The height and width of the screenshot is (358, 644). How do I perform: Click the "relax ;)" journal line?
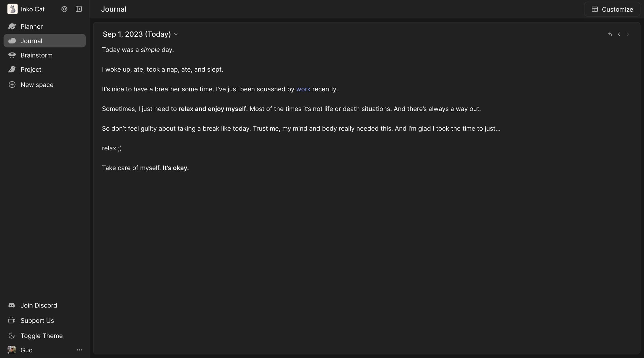click(112, 148)
